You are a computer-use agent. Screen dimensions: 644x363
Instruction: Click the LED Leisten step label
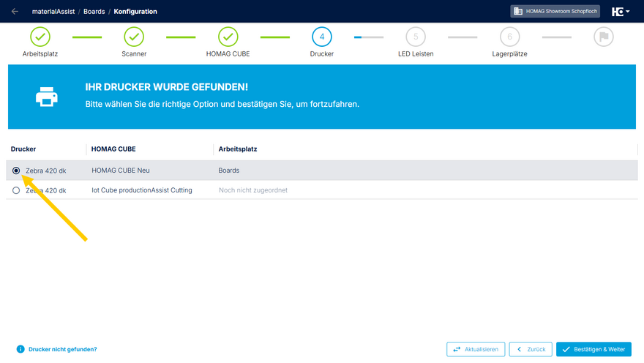[416, 54]
